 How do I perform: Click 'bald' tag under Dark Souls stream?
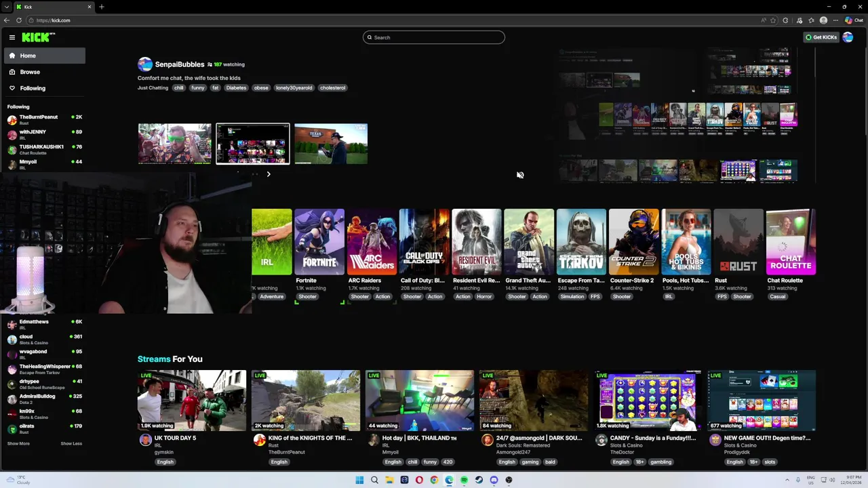(550, 462)
